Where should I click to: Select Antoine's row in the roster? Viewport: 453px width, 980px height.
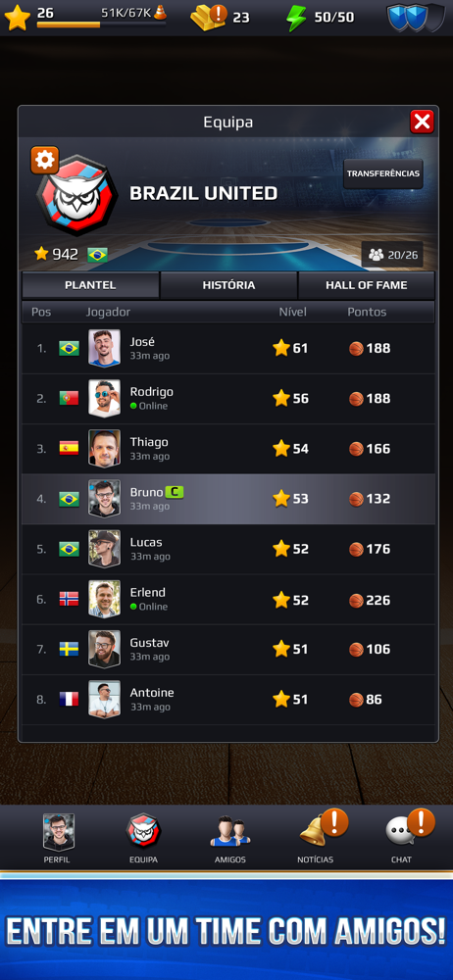click(x=228, y=700)
